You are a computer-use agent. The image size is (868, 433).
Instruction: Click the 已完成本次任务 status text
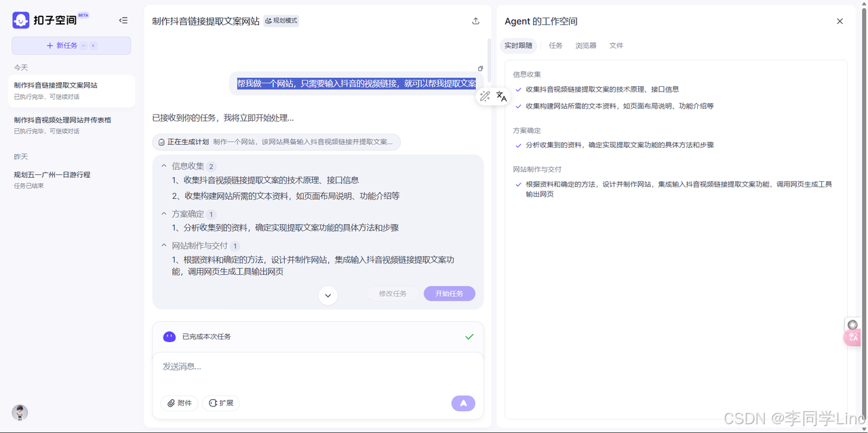coord(207,337)
